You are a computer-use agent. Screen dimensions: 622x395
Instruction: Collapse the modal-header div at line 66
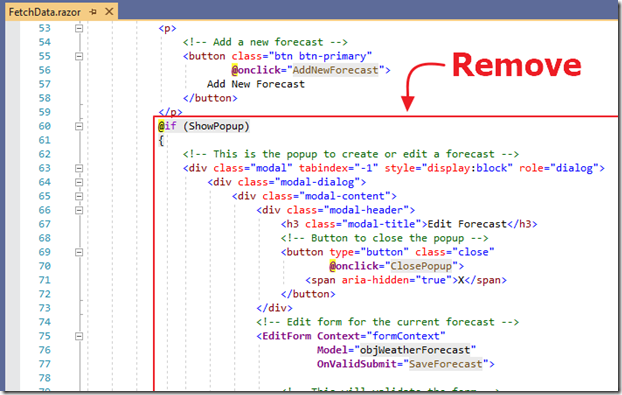(79, 210)
